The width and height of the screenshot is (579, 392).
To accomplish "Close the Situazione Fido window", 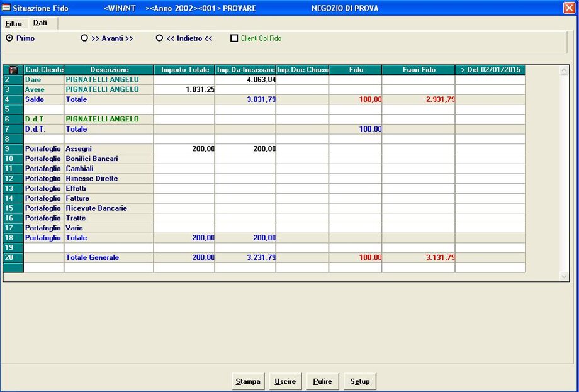I will (569, 8).
